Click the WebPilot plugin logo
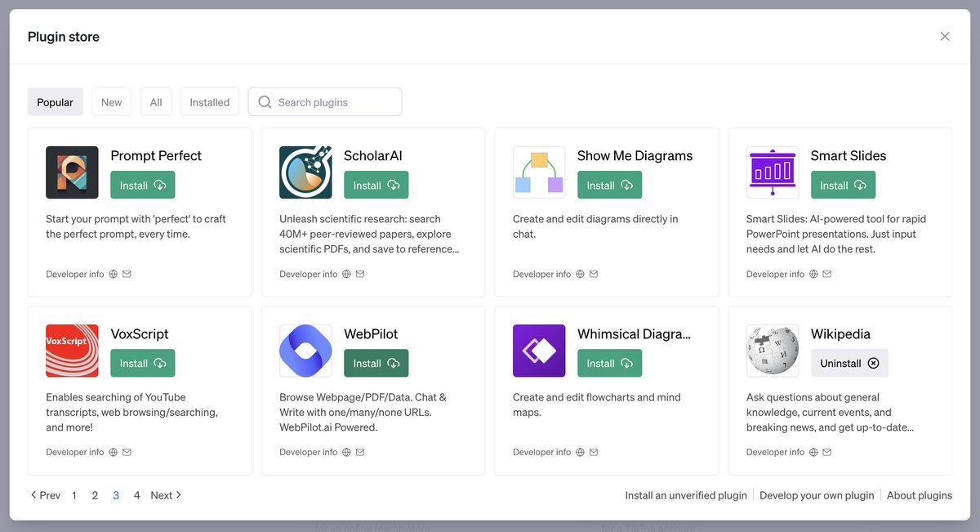Viewport: 980px width, 532px height. [x=305, y=351]
